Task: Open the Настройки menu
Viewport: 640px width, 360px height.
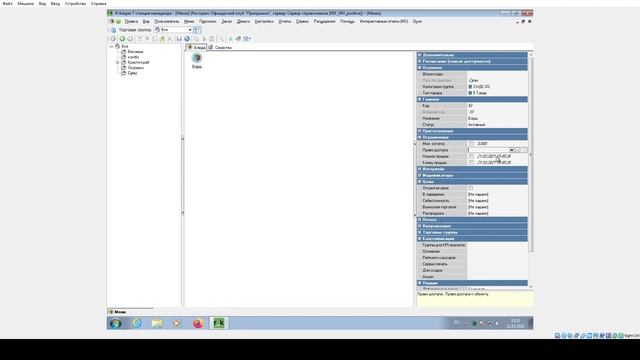Action: coord(264,21)
